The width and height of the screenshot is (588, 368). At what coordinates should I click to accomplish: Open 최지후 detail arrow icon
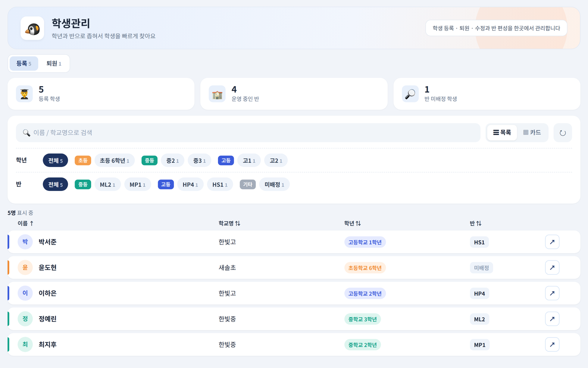point(552,344)
